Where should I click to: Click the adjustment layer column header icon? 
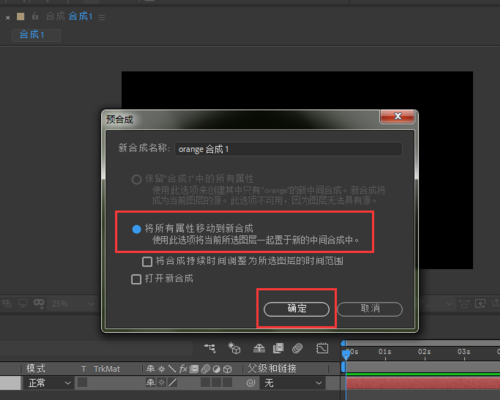(216, 369)
